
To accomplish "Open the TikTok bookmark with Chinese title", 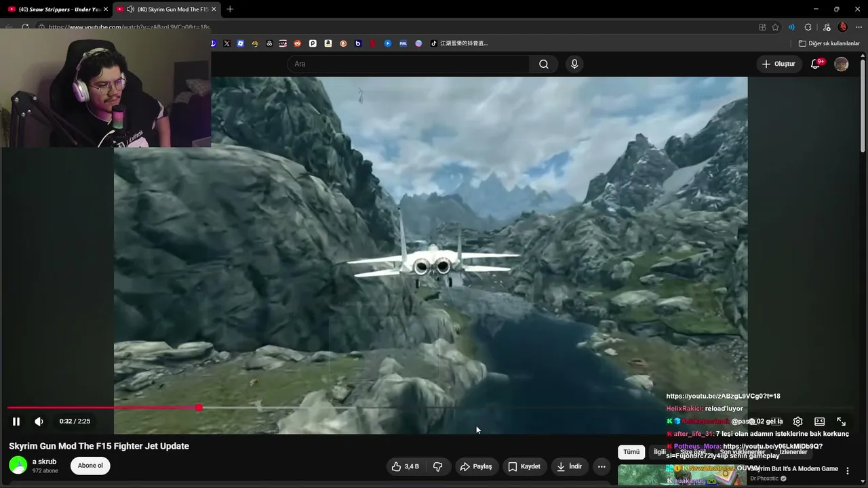I will (459, 43).
